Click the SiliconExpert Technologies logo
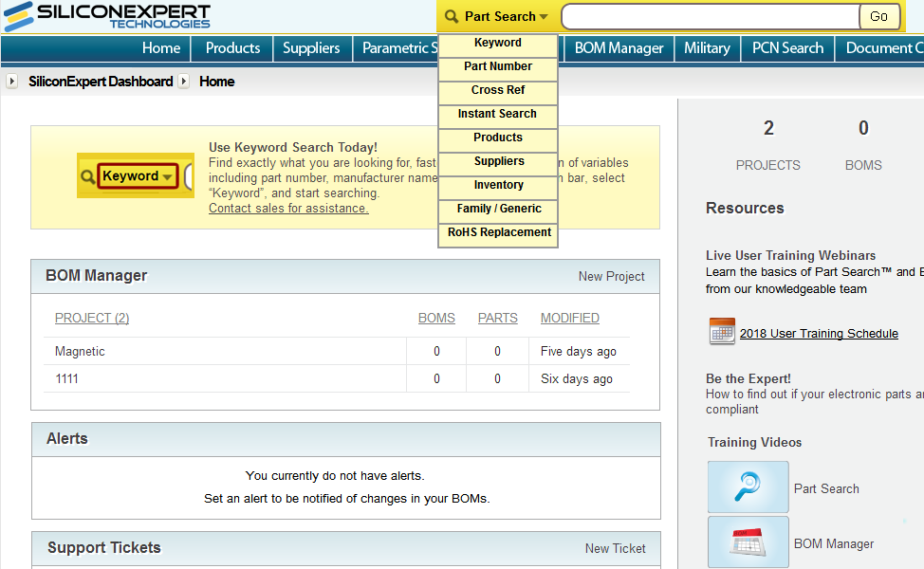The image size is (924, 569). [x=107, y=16]
